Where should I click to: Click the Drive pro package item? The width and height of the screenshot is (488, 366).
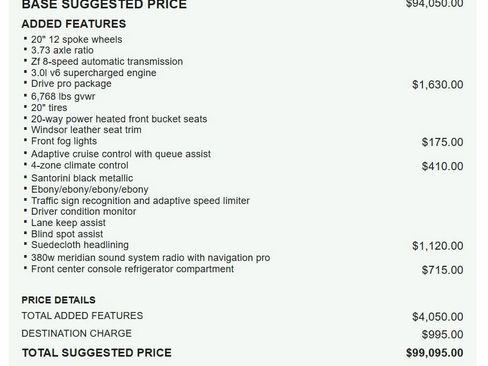pyautogui.click(x=71, y=84)
